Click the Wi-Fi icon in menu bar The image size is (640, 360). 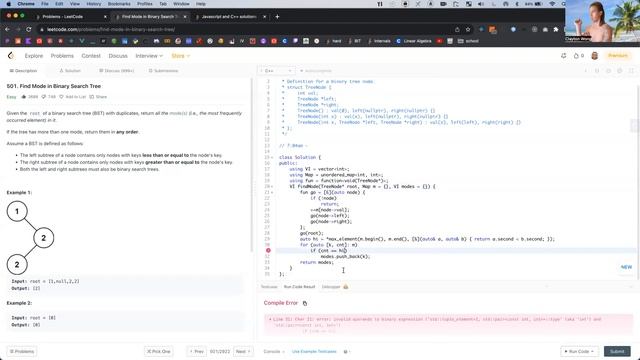coord(552,4)
